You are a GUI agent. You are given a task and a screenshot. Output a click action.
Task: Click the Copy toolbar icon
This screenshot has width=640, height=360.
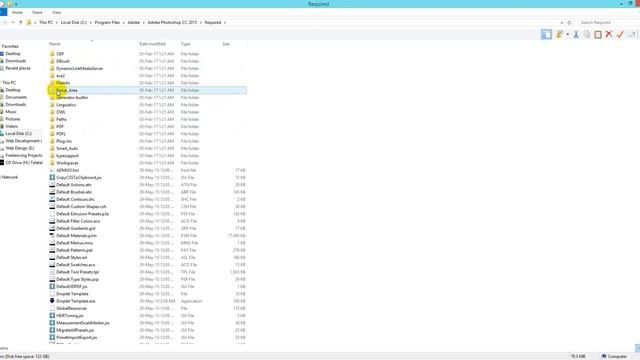pyautogui.click(x=587, y=35)
